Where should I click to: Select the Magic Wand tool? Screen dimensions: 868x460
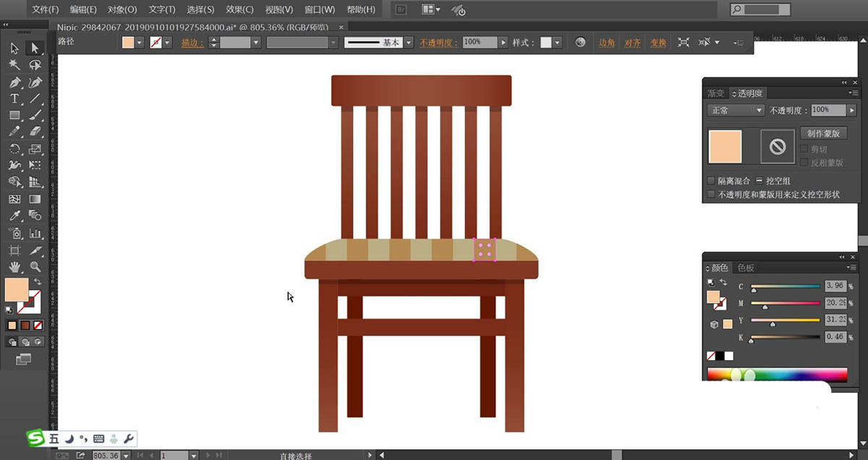coord(14,65)
